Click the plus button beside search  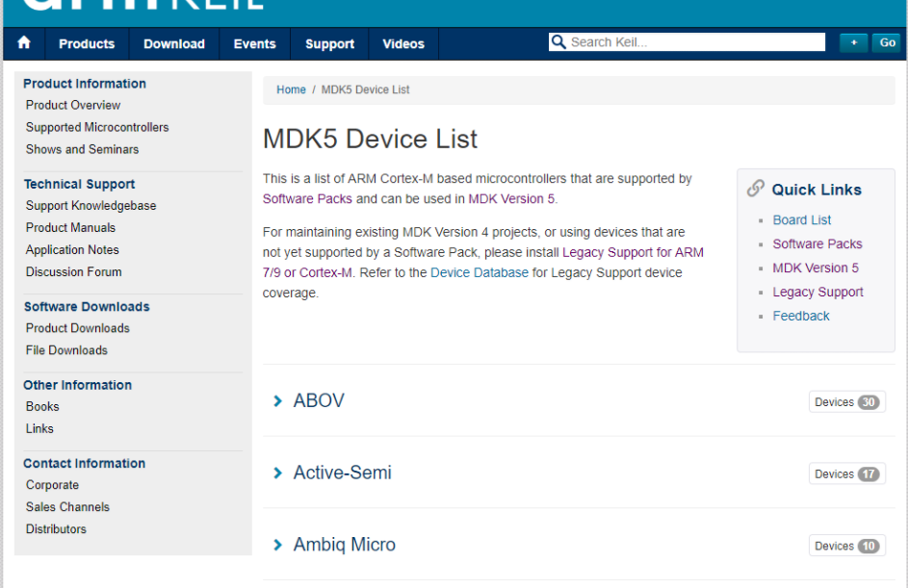click(x=853, y=42)
